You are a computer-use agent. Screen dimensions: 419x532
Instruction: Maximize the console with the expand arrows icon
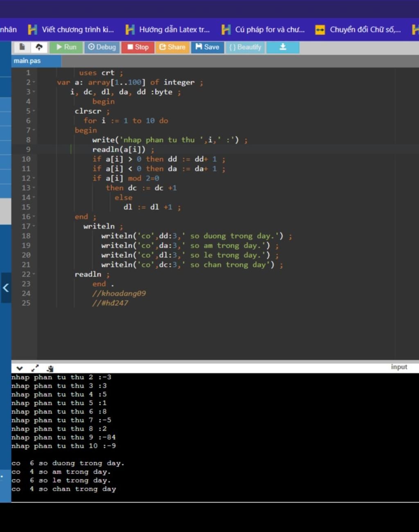click(35, 368)
